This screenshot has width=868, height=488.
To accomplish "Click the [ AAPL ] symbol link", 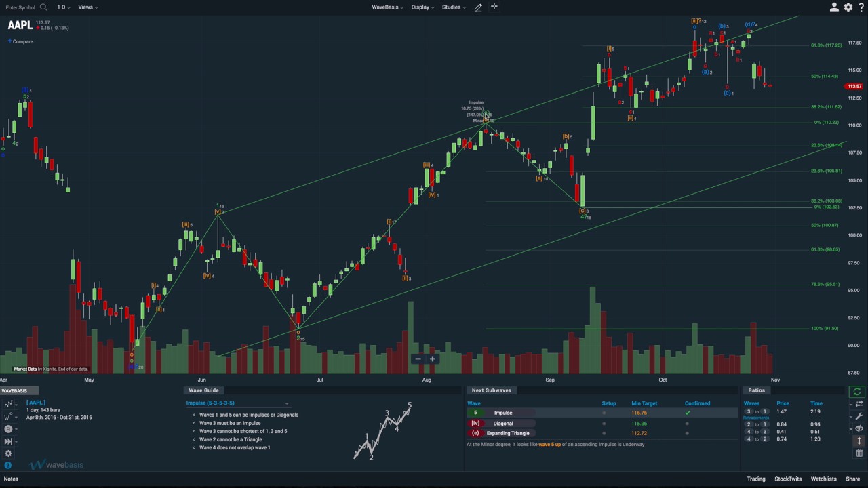I will click(36, 403).
